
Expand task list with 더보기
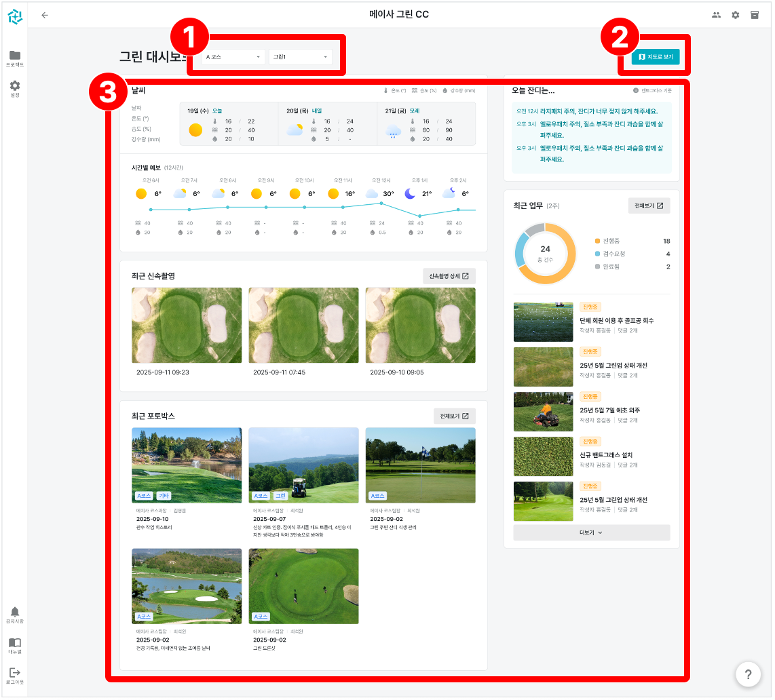click(x=591, y=532)
